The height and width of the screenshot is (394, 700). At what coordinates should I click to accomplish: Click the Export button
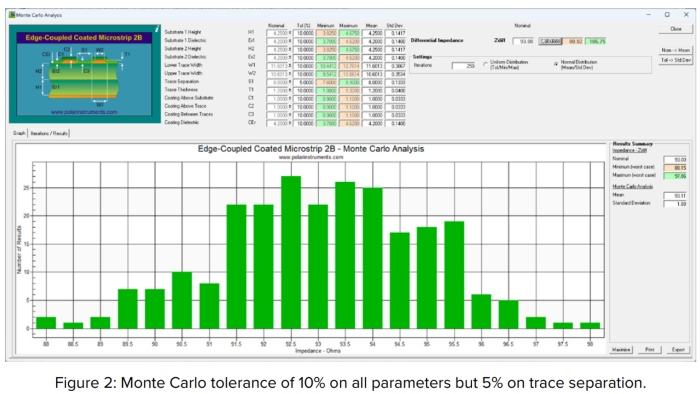click(678, 350)
